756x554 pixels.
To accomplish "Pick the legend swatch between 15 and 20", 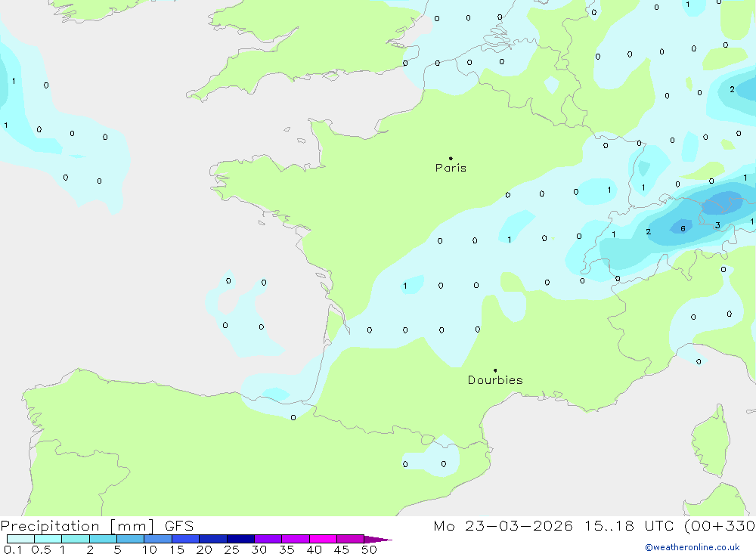I will pos(186,539).
